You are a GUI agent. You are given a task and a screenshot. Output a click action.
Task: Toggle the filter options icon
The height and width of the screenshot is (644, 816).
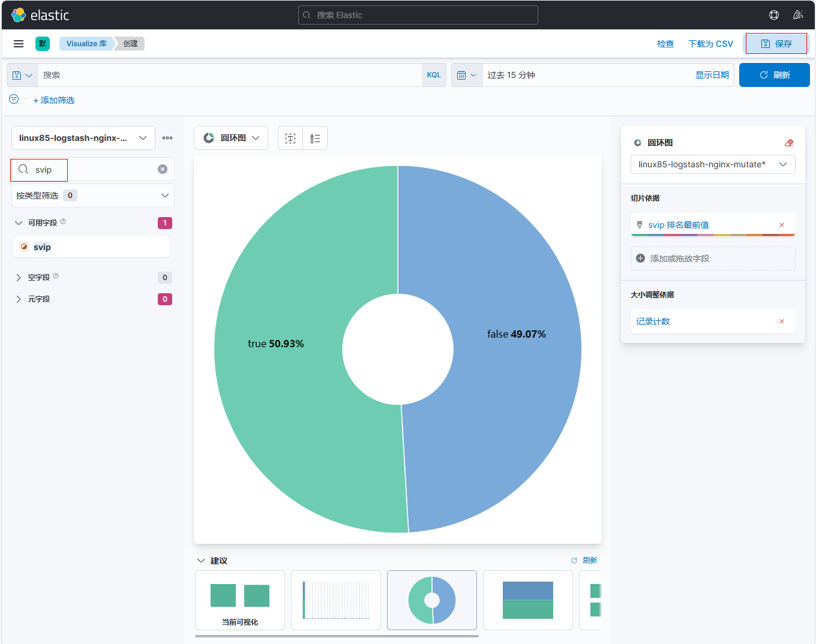14,99
